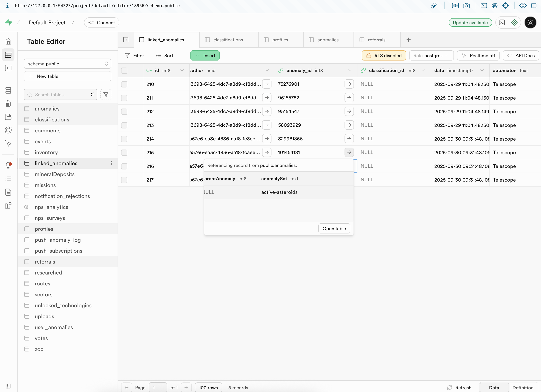This screenshot has width=541, height=392.
Task: Click the Open table button
Action: coord(334,228)
